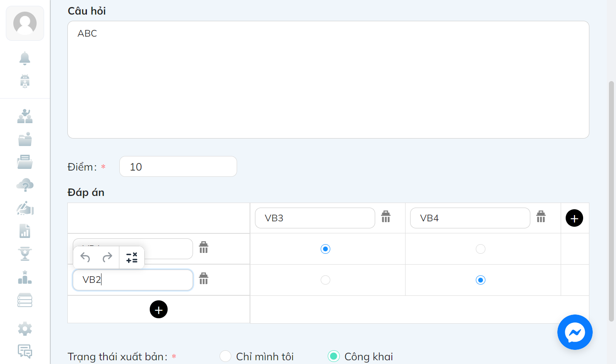Choose the Chỉ mình tôi option
Viewport: 616px width, 364px height.
[x=225, y=357]
